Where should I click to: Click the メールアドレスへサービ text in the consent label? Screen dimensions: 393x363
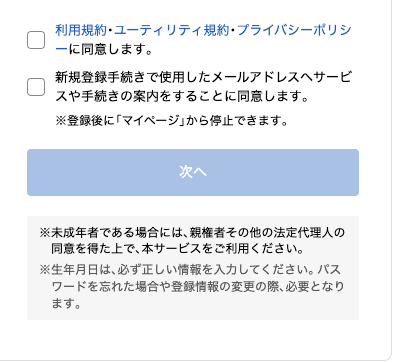click(282, 77)
